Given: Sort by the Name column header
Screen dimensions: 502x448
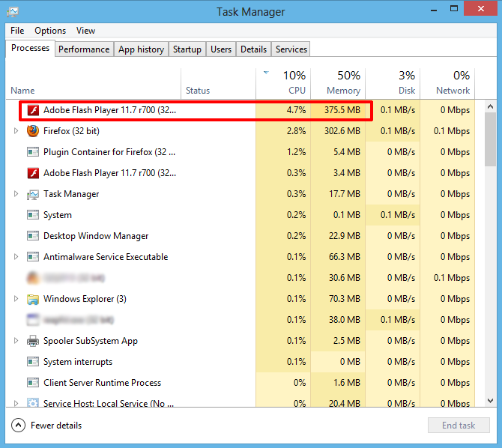Looking at the screenshot, I should tap(94, 84).
